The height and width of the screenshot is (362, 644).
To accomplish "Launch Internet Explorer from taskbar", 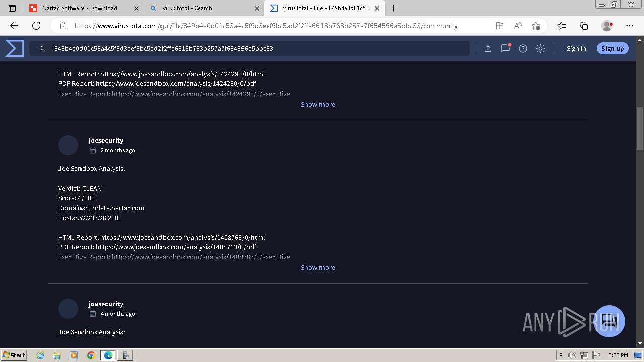I will tap(40, 355).
